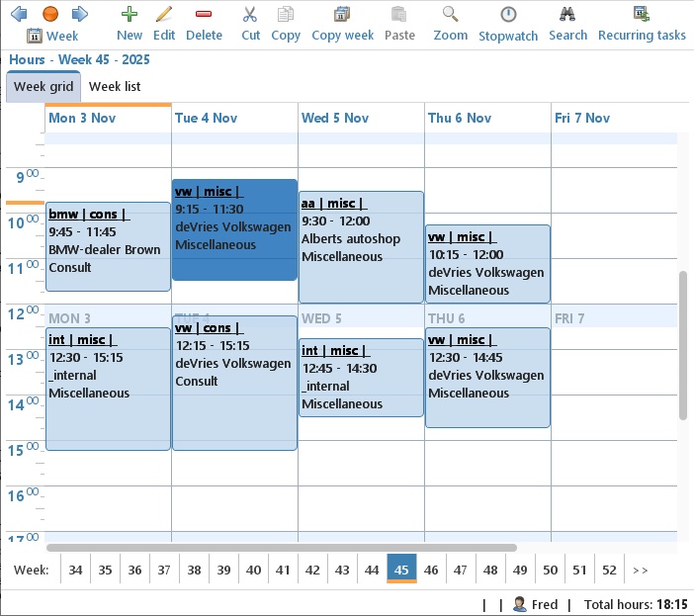This screenshot has width=694, height=616.
Task: Click the 9:00 time label
Action: [27, 177]
